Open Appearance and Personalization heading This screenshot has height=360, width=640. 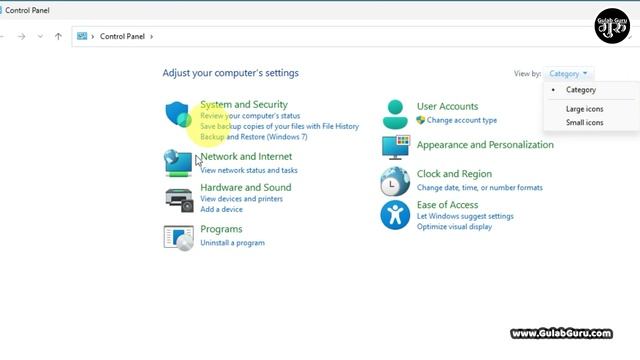tap(485, 145)
